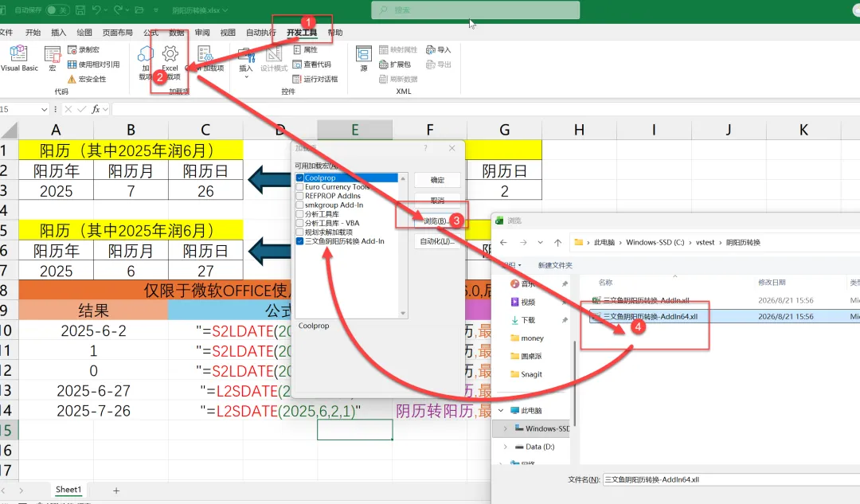Open the 插入 controls dropdown arrow
Viewport: 860px width, 504px height.
pos(246,76)
